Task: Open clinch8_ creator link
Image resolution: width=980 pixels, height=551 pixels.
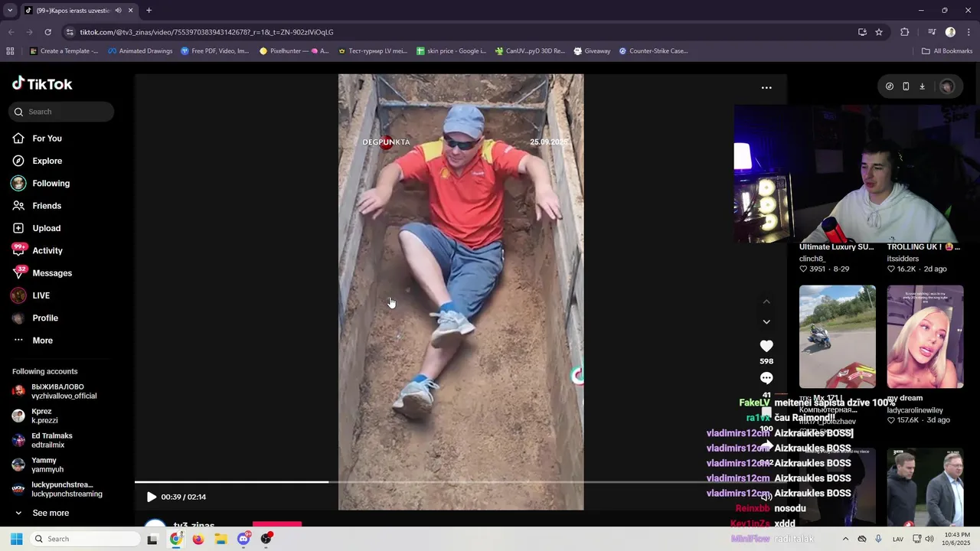Action: [x=812, y=259]
